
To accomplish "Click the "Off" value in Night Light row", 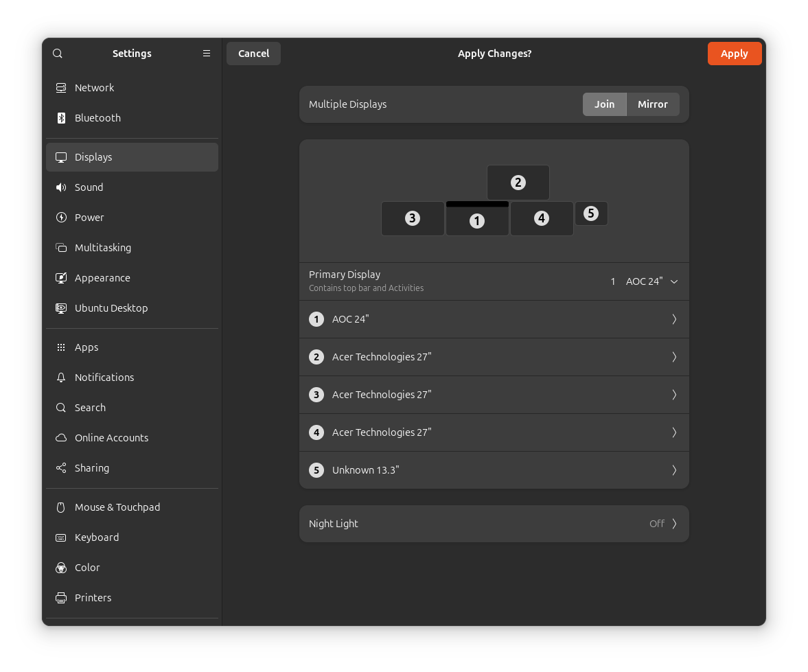I will tap(656, 524).
